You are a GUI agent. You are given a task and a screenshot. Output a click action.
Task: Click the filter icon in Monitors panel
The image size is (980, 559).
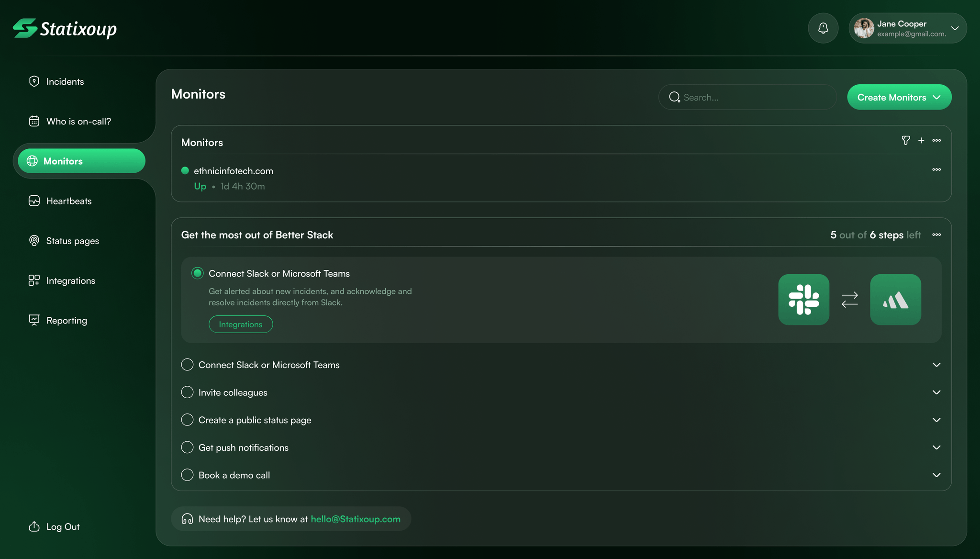tap(905, 140)
